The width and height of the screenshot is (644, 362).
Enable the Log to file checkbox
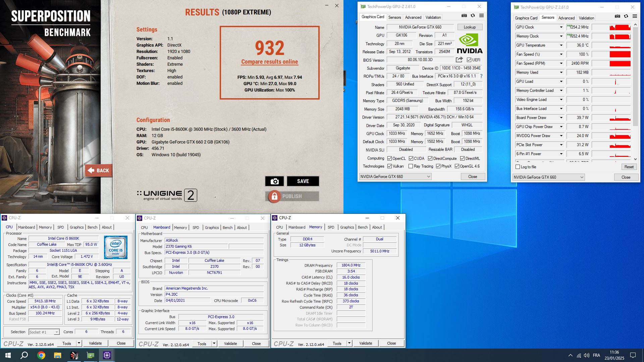click(x=518, y=167)
